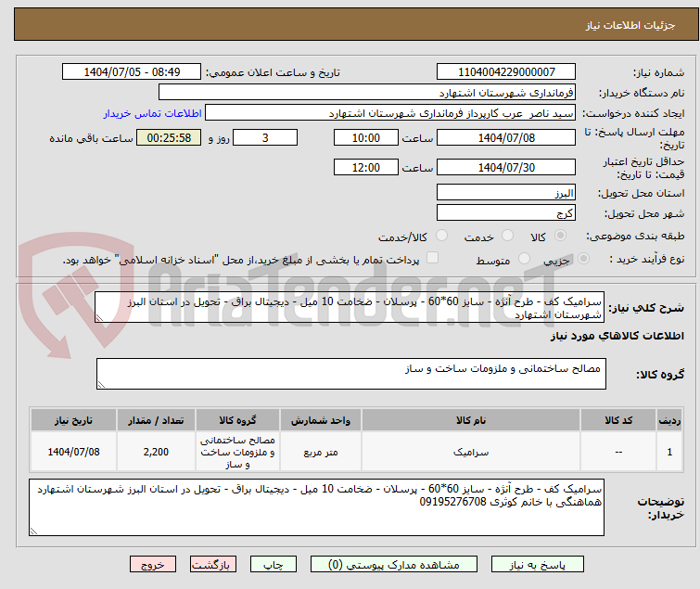Click the استان محل تحویل field showing البرز
This screenshot has width=700, height=589.
506,193
